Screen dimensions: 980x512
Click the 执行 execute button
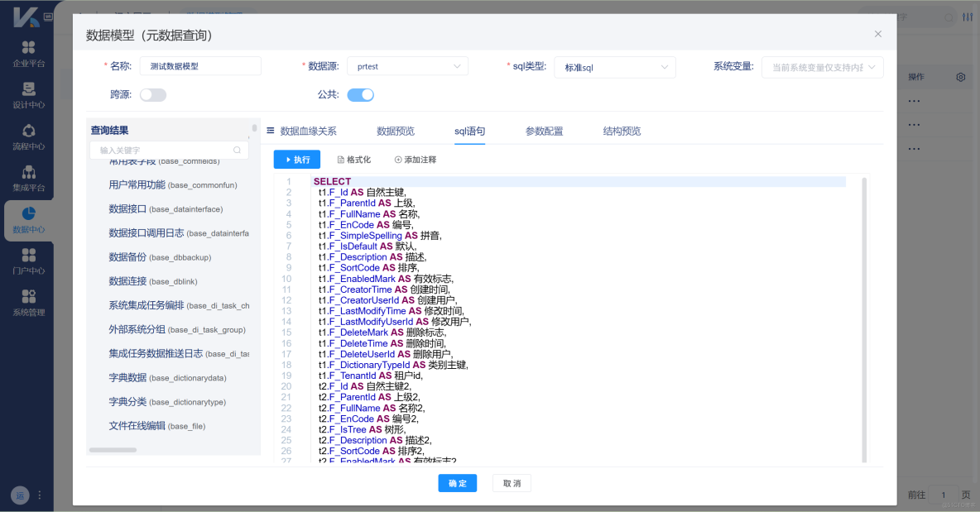(297, 159)
